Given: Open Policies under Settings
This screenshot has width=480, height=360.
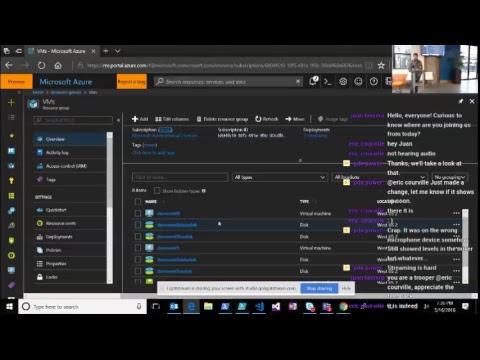Looking at the screenshot, I should 70,250.
